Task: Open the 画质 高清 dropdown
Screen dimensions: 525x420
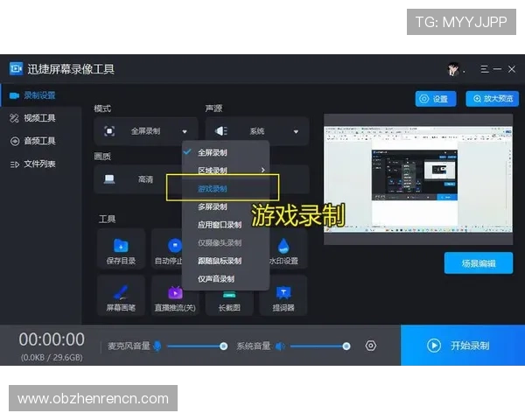Action: [138, 179]
